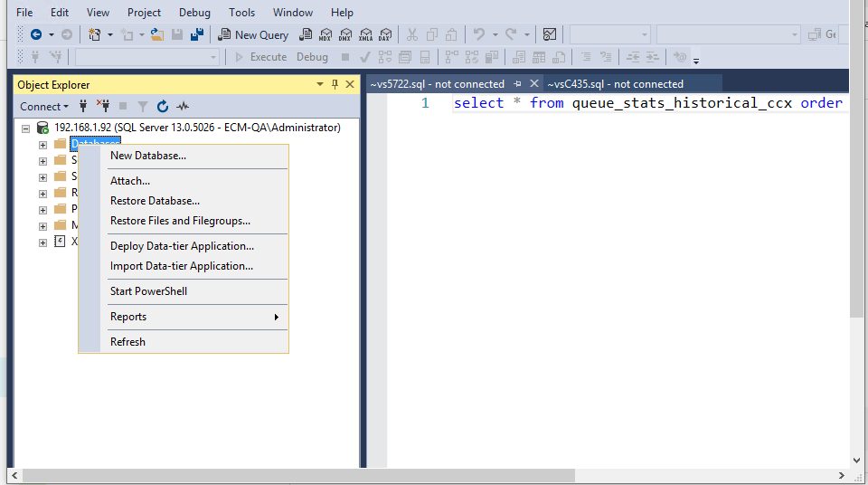The image size is (868, 485).
Task: Open the Tools menu
Action: click(x=241, y=13)
